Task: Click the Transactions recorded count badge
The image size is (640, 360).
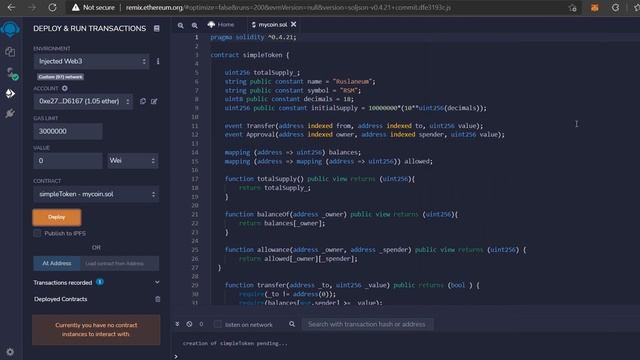Action: [100, 282]
